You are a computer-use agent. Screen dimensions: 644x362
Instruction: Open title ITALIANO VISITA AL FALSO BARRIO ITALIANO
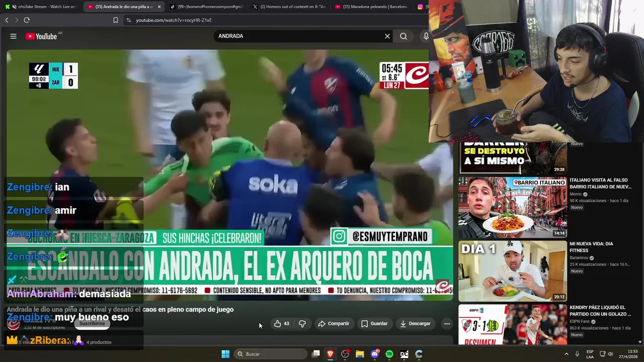600,184
